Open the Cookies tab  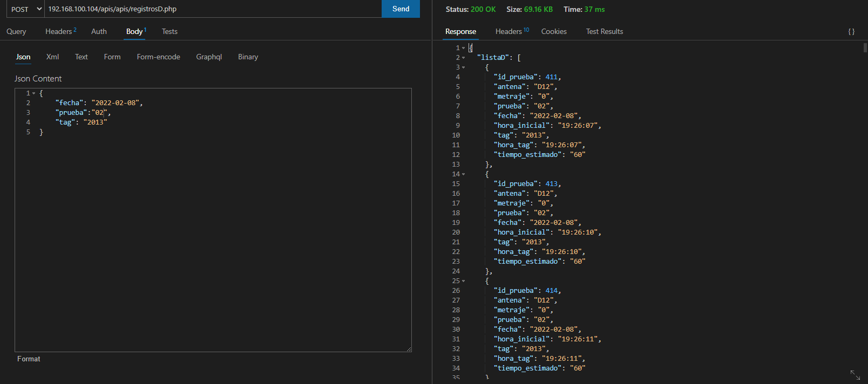554,31
